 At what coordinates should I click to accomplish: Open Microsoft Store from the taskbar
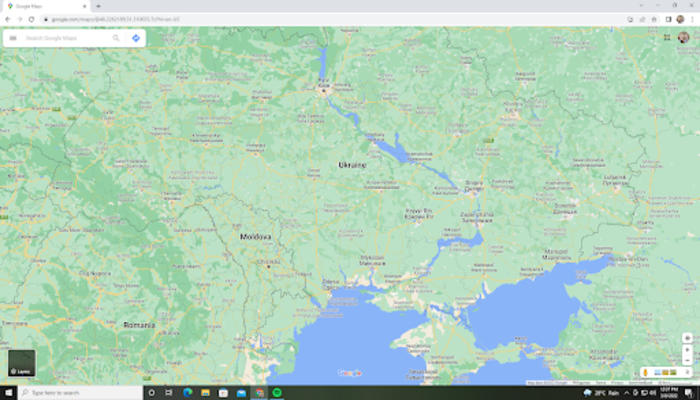pos(223,393)
